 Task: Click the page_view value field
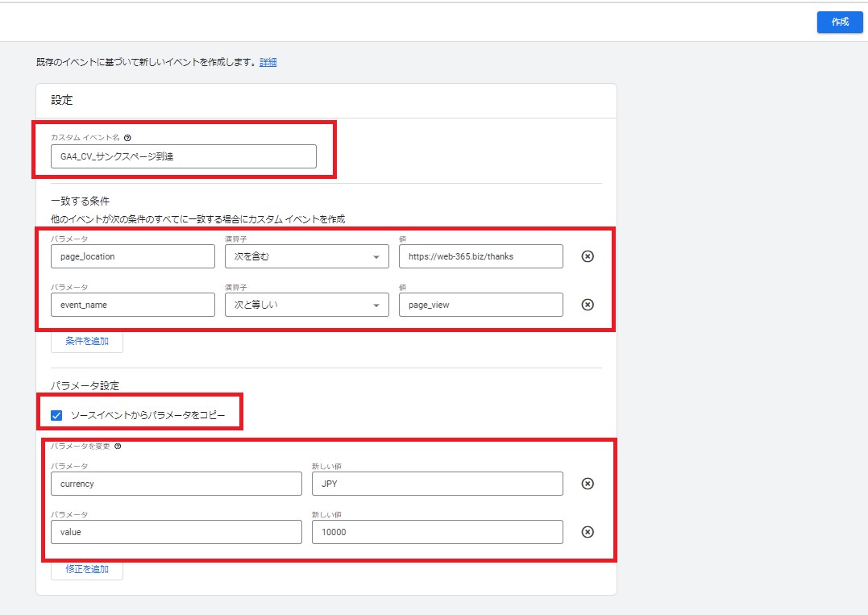click(480, 305)
